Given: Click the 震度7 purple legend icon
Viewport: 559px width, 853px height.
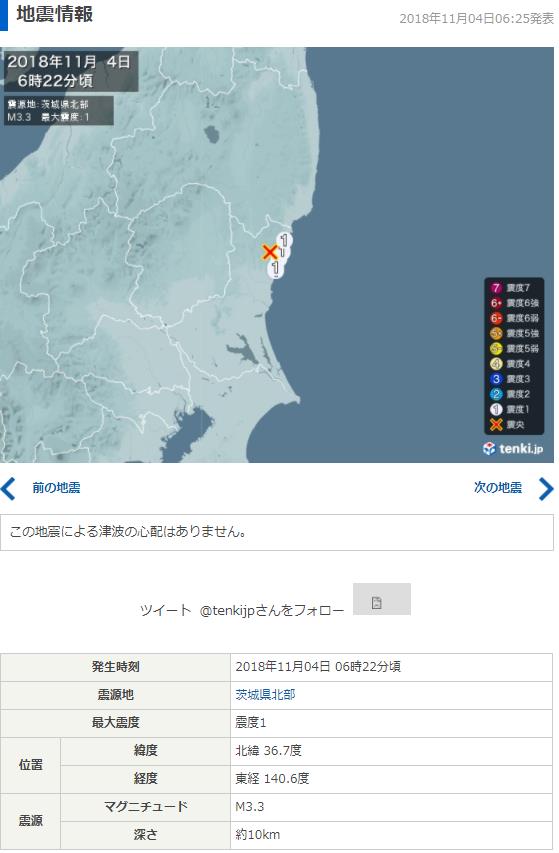Looking at the screenshot, I should tap(496, 288).
